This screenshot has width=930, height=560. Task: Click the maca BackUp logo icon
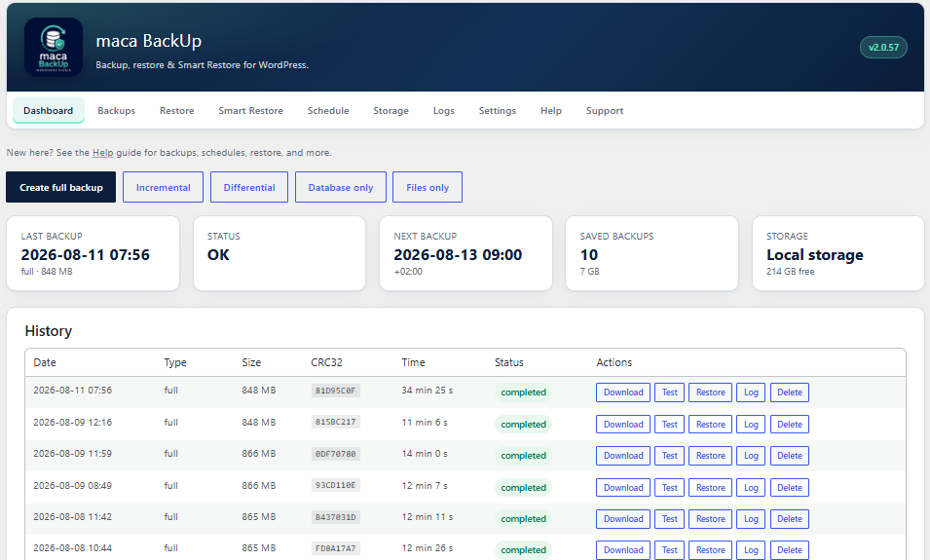pyautogui.click(x=54, y=47)
